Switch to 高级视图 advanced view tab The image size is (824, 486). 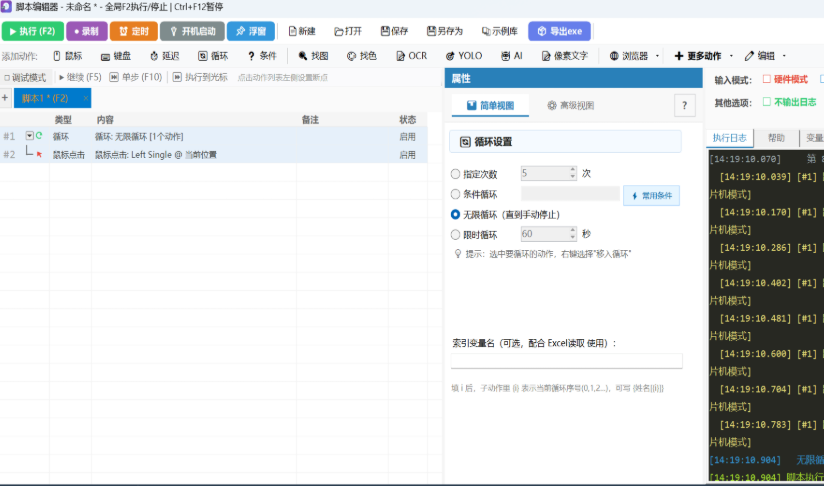[x=571, y=106]
